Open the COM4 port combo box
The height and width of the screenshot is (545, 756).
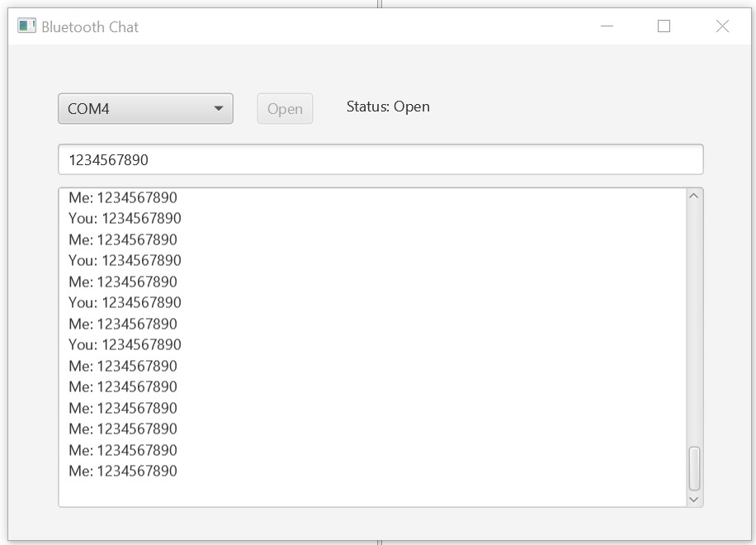136,109
